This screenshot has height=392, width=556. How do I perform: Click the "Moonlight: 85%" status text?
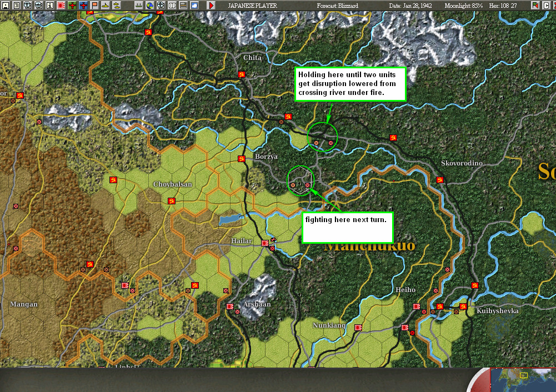pyautogui.click(x=463, y=6)
